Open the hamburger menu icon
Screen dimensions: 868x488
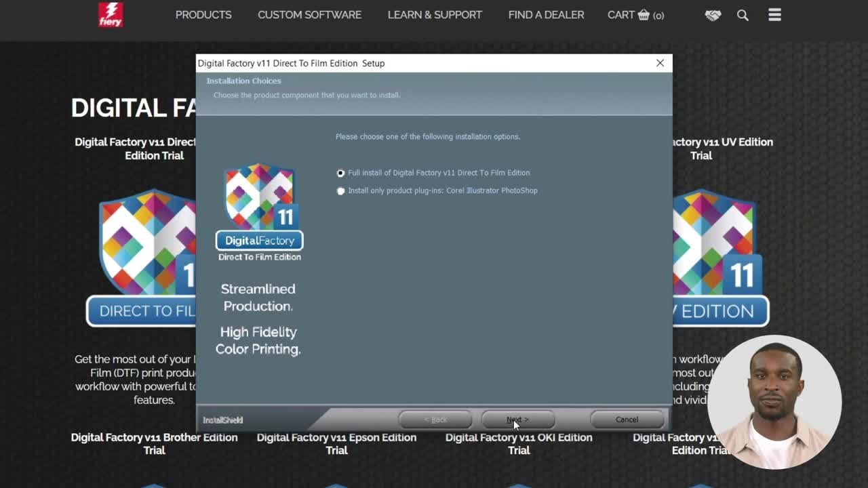pyautogui.click(x=774, y=15)
